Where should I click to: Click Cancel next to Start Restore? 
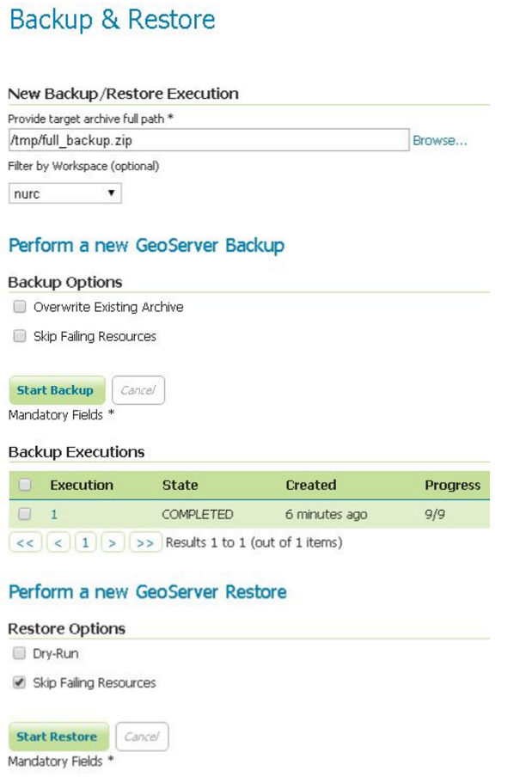(141, 737)
